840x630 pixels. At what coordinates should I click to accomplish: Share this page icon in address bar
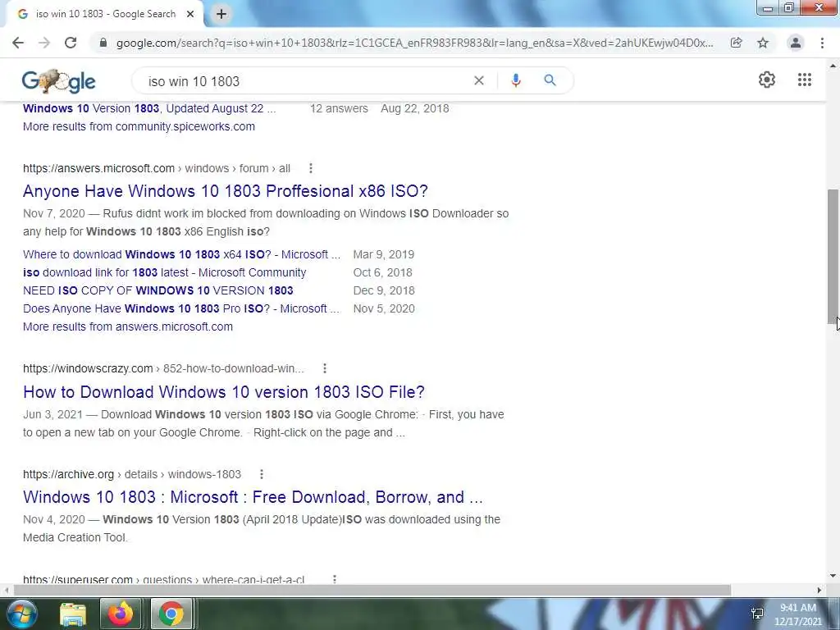click(737, 43)
